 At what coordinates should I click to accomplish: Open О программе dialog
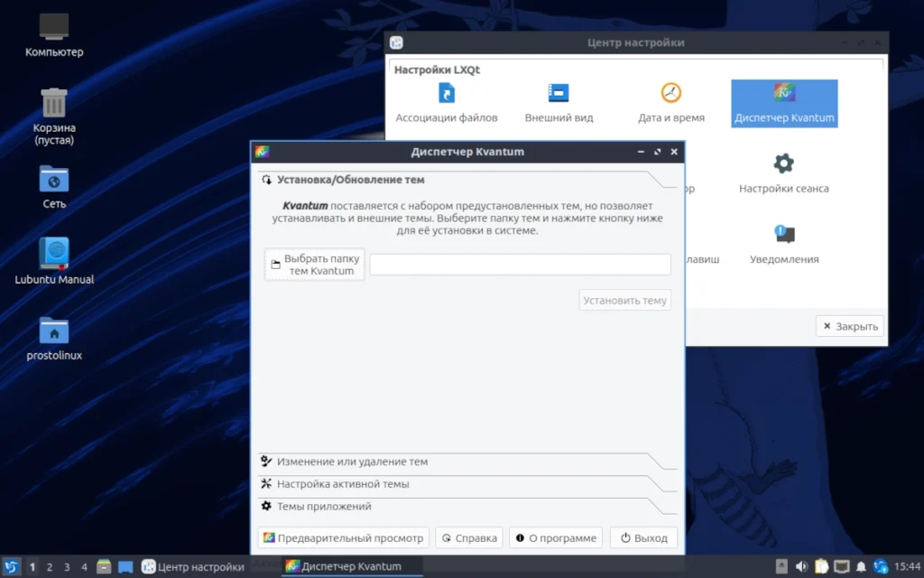tap(556, 538)
